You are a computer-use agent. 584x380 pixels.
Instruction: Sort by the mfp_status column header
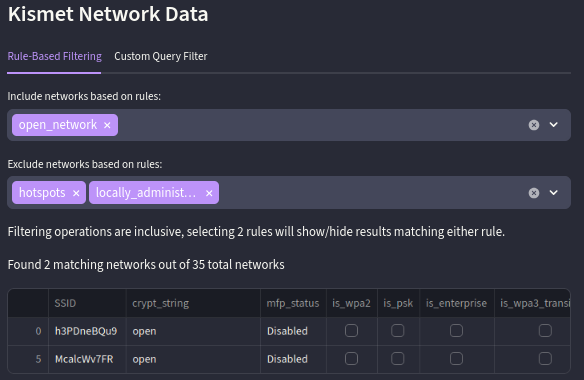pos(293,303)
